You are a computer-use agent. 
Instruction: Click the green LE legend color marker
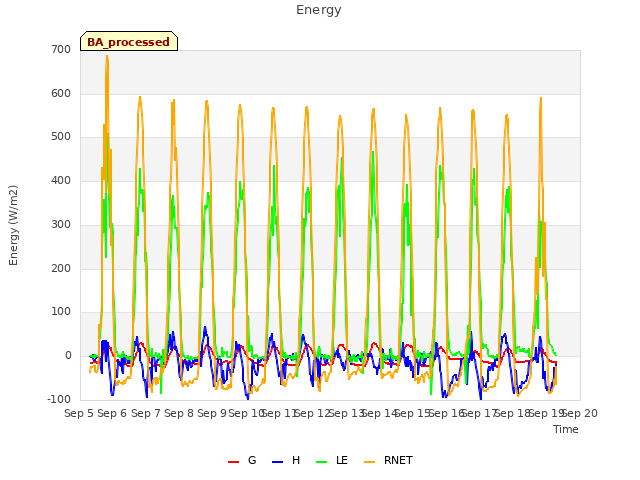coord(322,462)
